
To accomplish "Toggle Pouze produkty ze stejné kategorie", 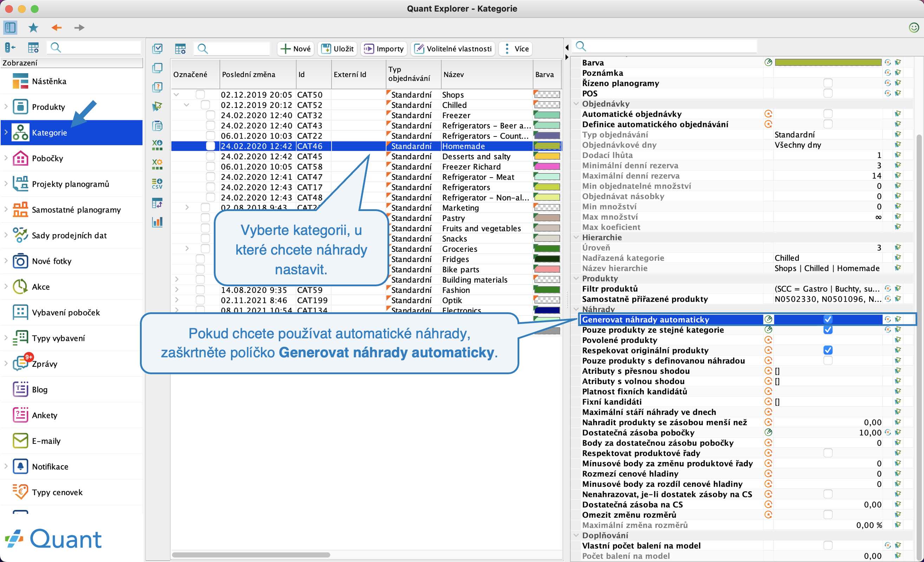I will (x=828, y=330).
